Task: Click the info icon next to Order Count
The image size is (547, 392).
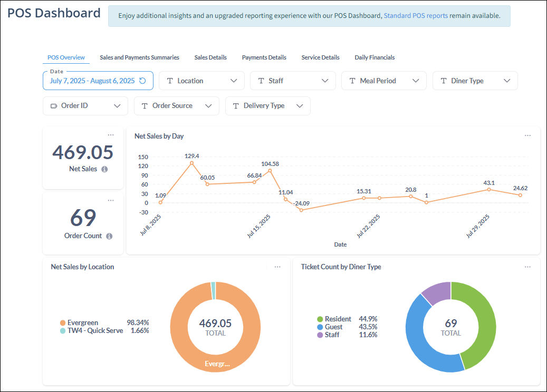Action: point(109,236)
